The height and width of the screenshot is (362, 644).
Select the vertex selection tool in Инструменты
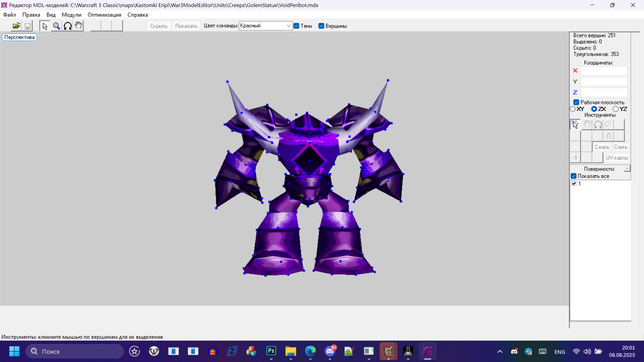(575, 125)
